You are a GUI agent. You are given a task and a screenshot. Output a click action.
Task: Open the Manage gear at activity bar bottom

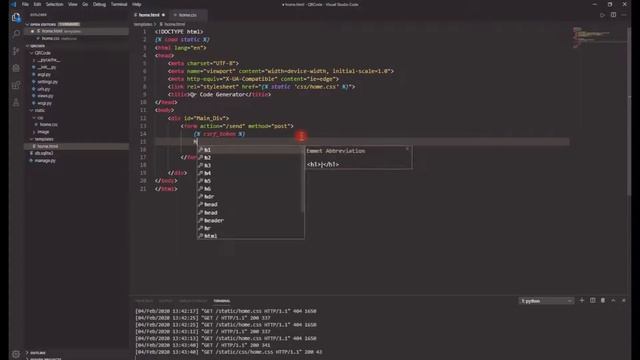16,354
